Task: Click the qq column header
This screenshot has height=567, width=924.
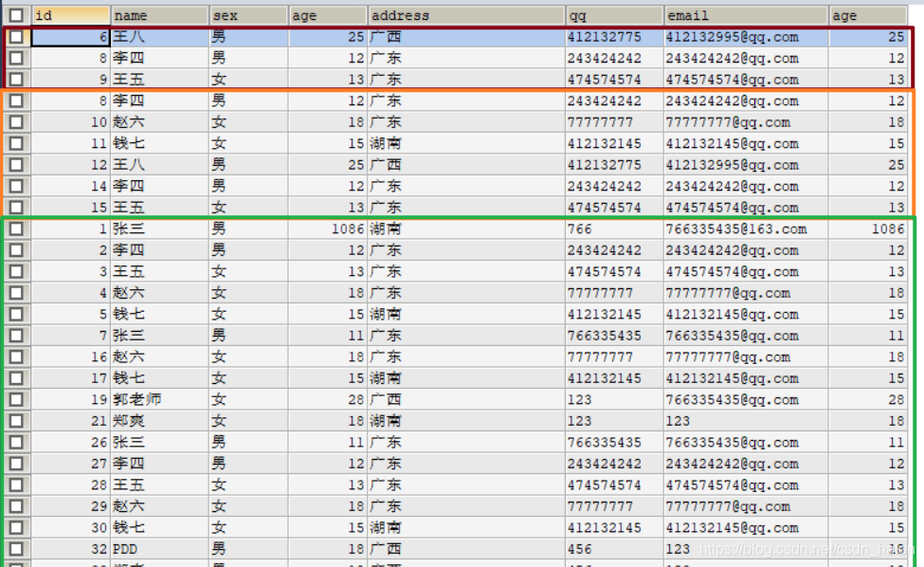Action: pyautogui.click(x=615, y=15)
